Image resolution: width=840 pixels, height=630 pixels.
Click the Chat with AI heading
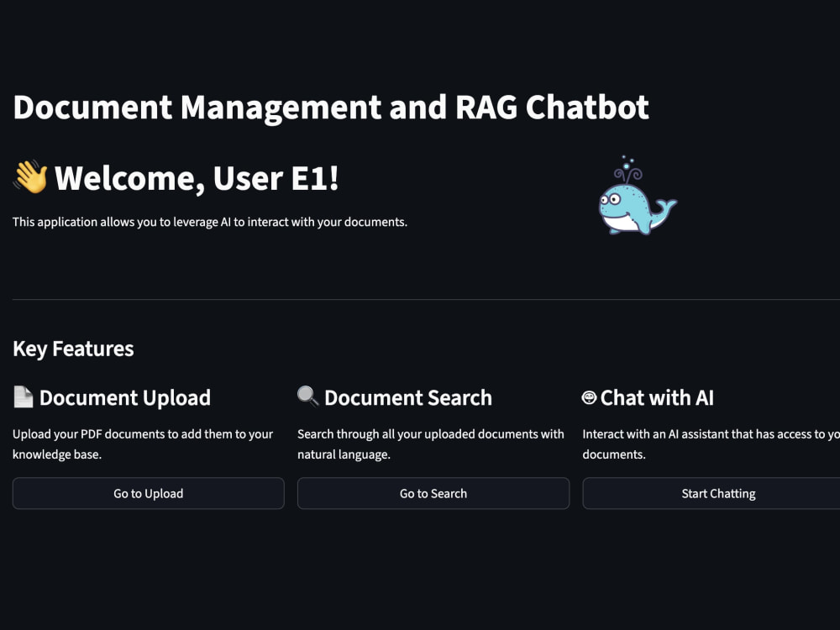[657, 398]
